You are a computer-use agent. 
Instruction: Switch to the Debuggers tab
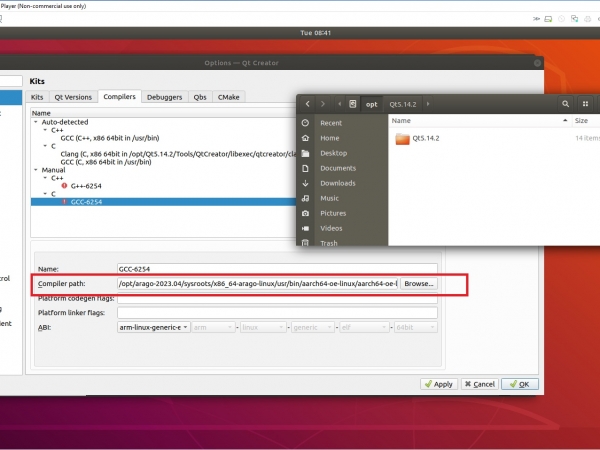[164, 97]
